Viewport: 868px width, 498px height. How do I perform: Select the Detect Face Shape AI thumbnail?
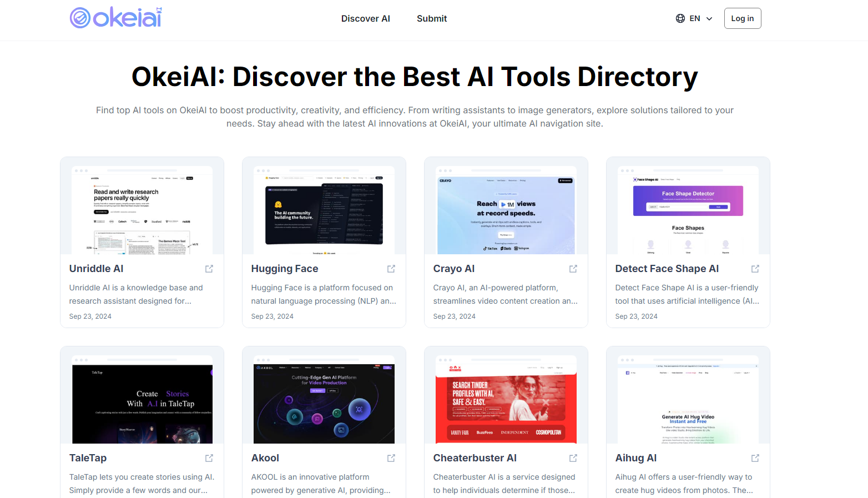pos(688,210)
